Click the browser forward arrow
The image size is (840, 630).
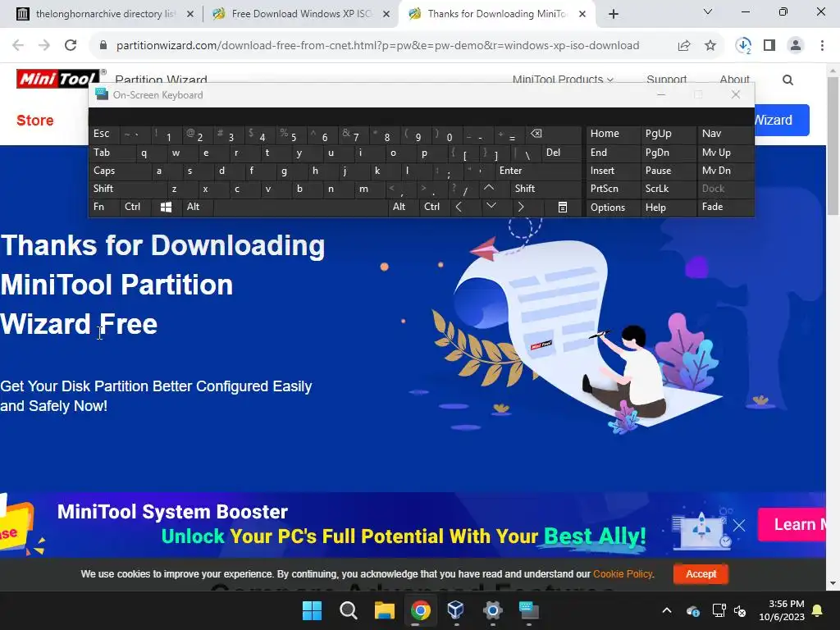pyautogui.click(x=44, y=46)
